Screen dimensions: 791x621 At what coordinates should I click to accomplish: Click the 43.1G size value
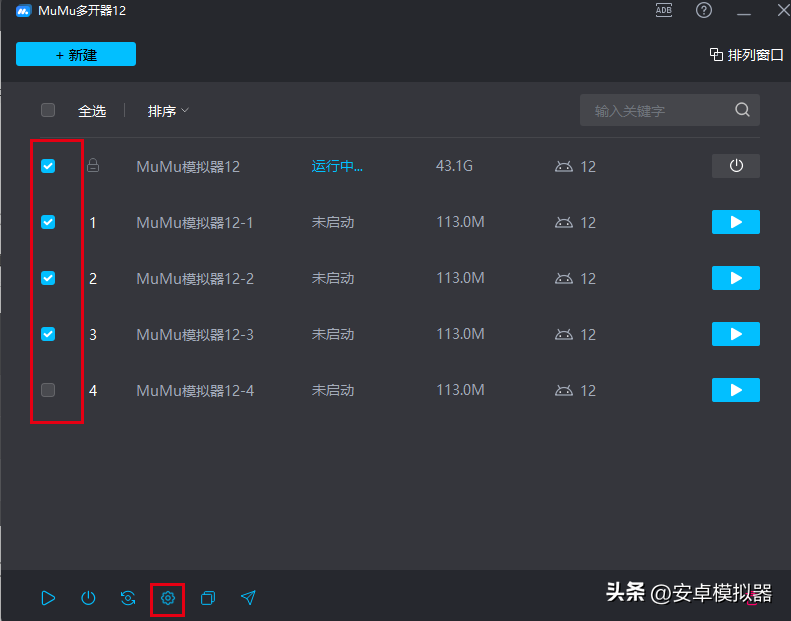point(454,166)
